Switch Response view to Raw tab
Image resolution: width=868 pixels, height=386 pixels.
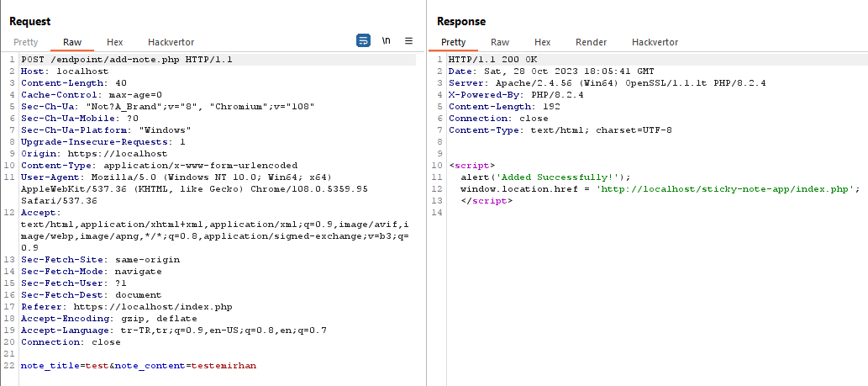500,42
